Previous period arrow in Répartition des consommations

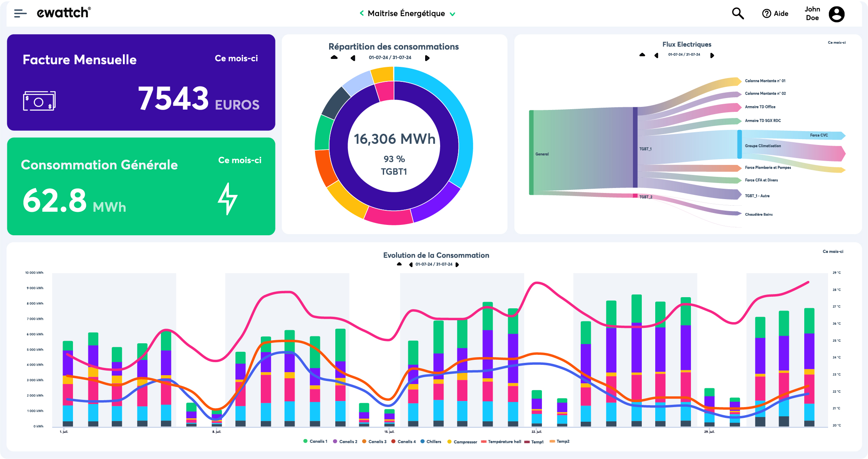click(353, 58)
